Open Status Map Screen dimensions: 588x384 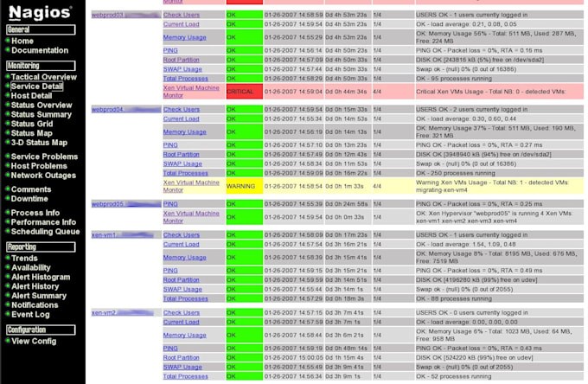pos(32,133)
